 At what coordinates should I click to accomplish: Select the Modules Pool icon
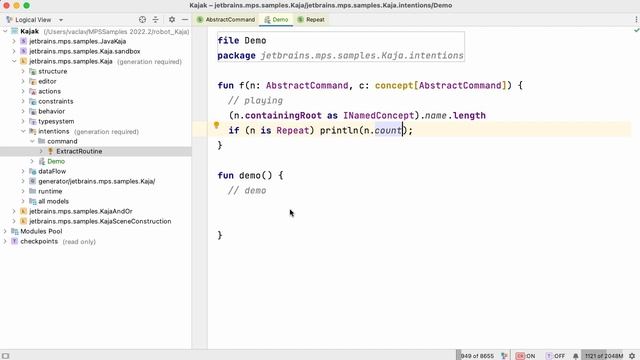coord(15,231)
